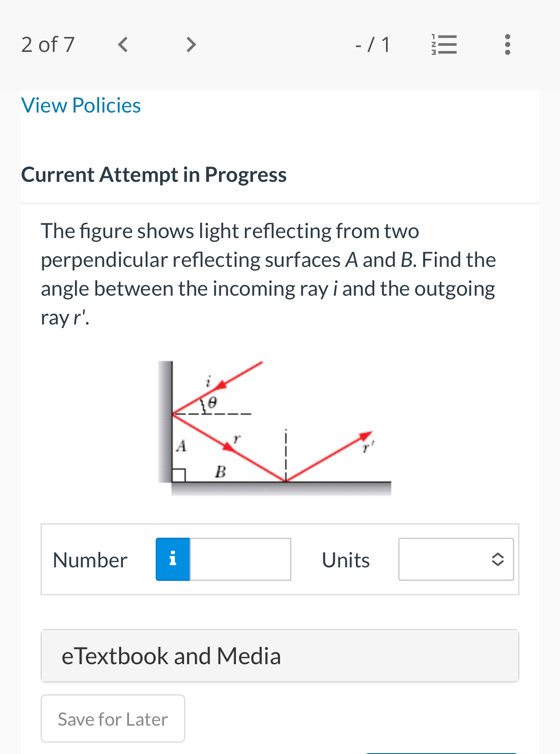This screenshot has width=560, height=754.
Task: Click the blue info icon beside Number field
Action: [172, 559]
